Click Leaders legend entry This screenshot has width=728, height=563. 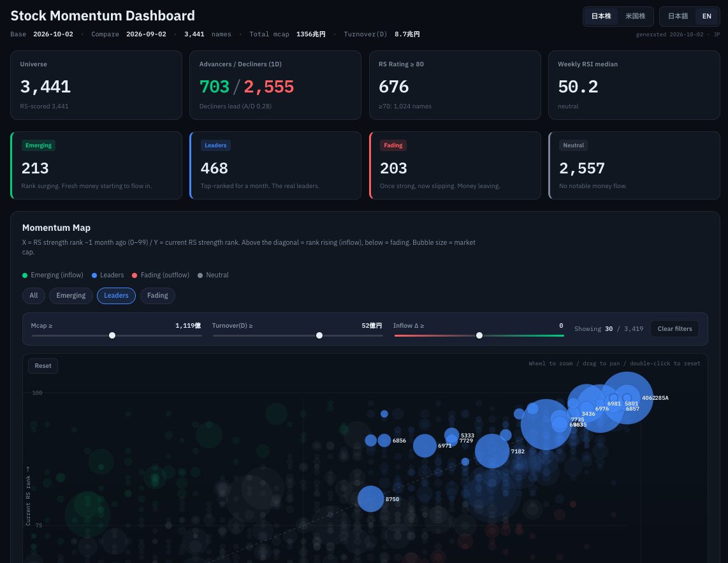108,275
